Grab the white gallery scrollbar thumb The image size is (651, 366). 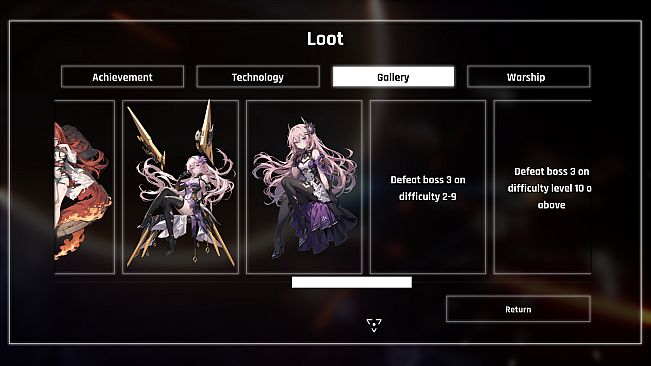click(x=352, y=282)
